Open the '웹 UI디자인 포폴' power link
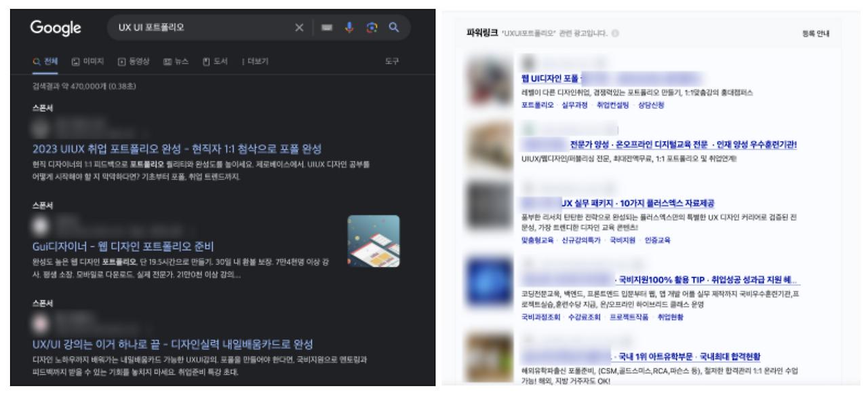This screenshot has height=393, width=868. tap(551, 78)
